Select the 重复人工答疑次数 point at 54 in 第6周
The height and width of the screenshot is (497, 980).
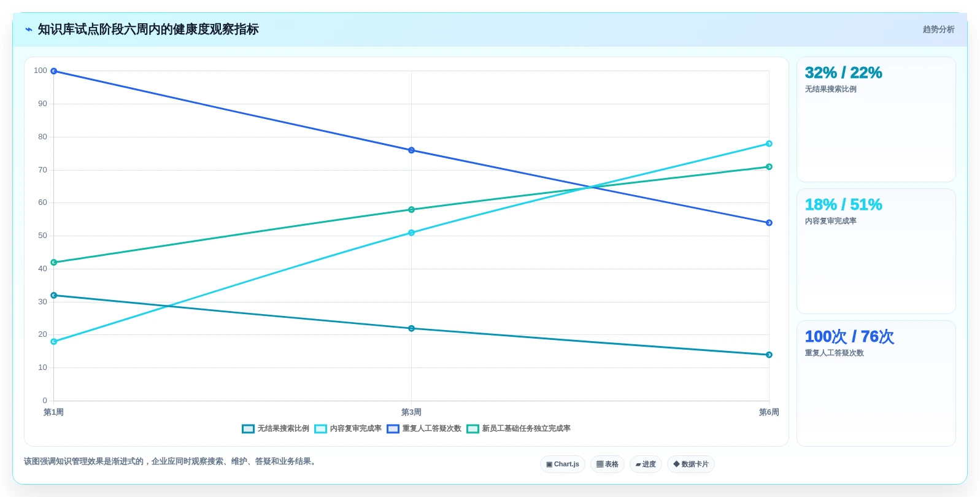(x=769, y=223)
